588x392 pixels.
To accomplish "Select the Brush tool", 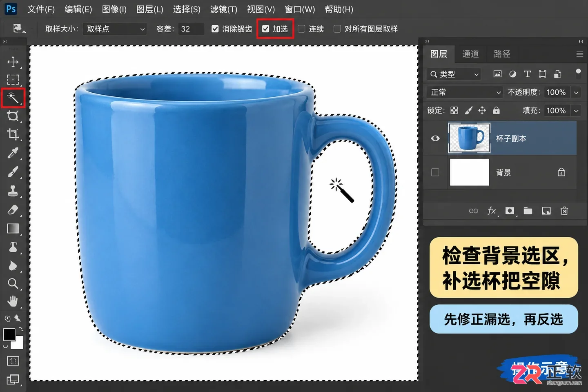I will (x=13, y=172).
